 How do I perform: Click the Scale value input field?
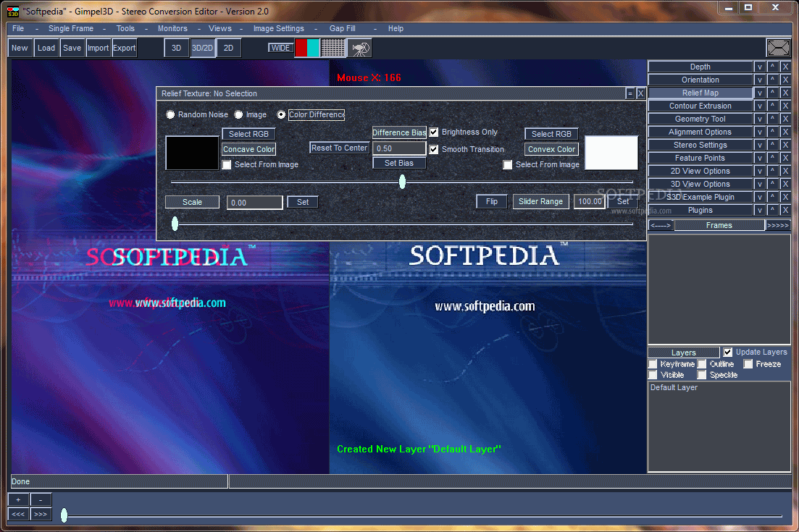[254, 203]
